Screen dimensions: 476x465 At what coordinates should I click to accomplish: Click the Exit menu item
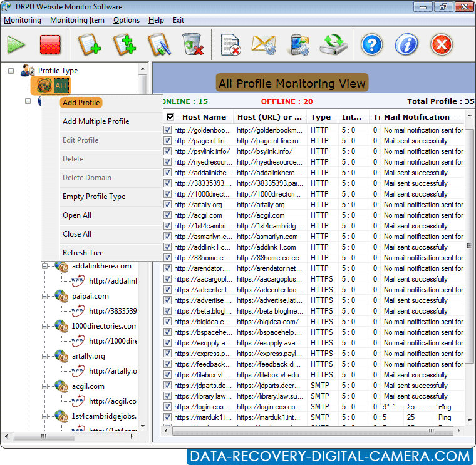pos(178,20)
